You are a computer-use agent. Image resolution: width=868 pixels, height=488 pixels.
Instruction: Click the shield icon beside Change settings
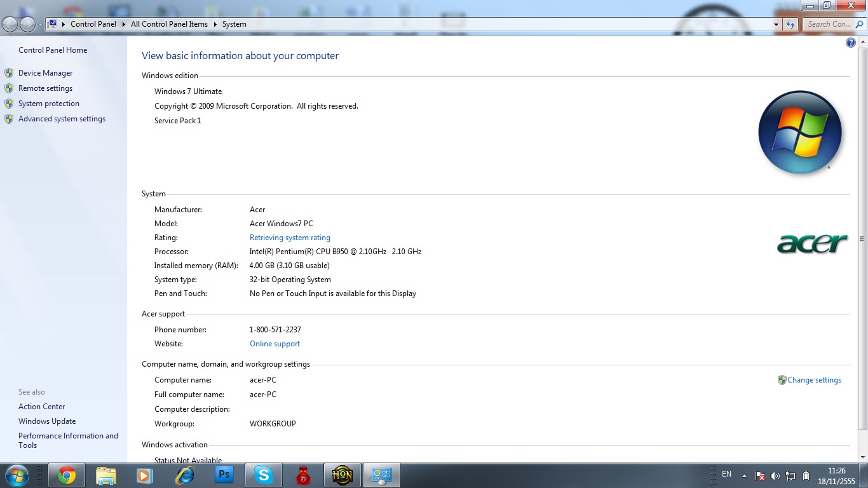point(782,380)
